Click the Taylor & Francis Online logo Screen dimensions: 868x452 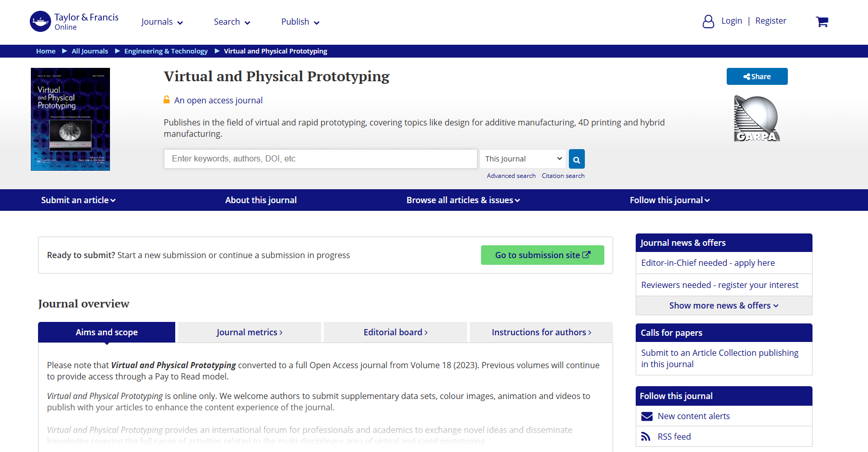tap(74, 22)
